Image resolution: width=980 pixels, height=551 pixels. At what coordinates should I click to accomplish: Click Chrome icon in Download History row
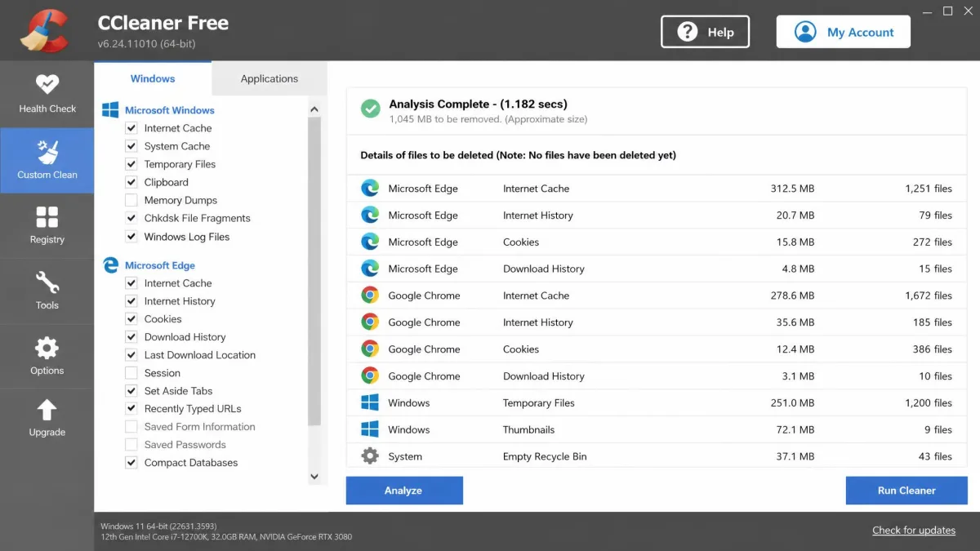click(x=370, y=376)
